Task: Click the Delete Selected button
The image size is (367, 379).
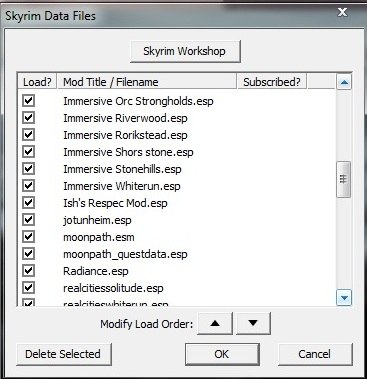Action: coord(63,354)
